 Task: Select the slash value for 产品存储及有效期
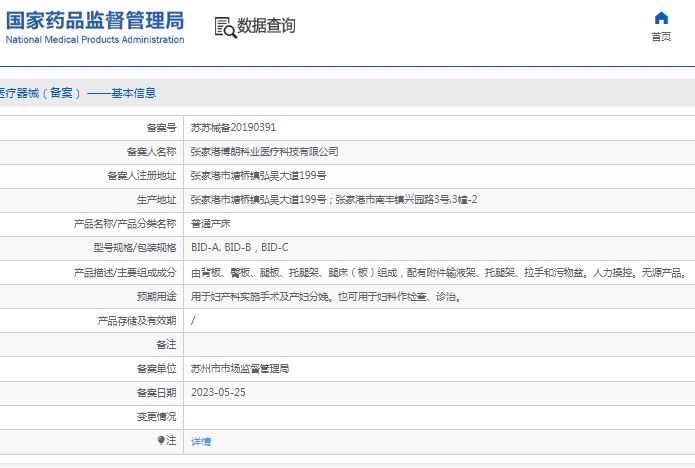(x=193, y=320)
